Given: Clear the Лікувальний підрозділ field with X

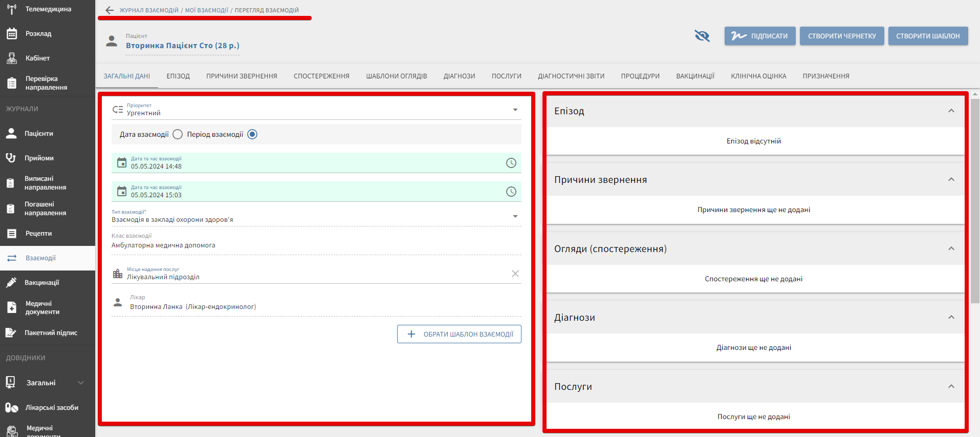Looking at the screenshot, I should [515, 274].
